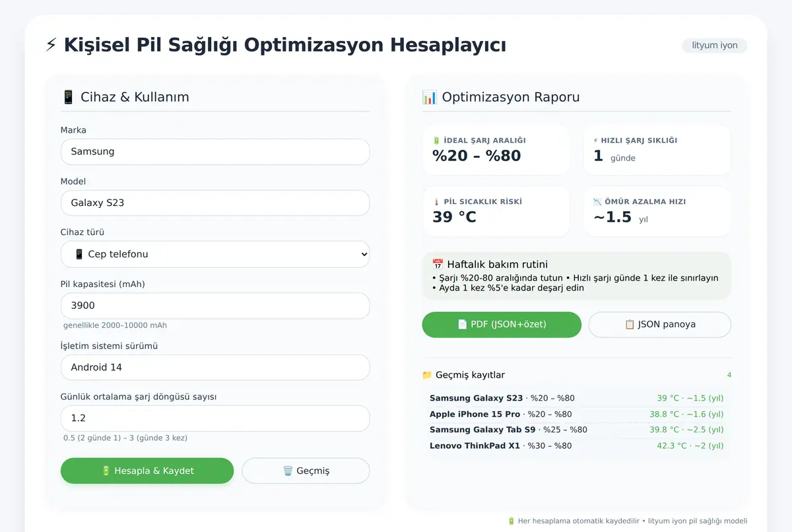This screenshot has width=792, height=532.
Task: Click the İdeal Şarj Aralığı card
Action: pyautogui.click(x=496, y=150)
